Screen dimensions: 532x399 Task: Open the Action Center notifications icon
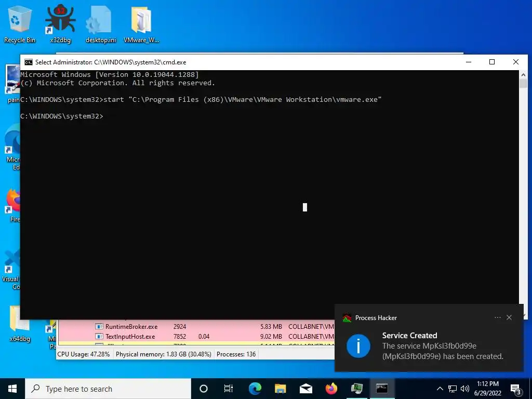pos(516,389)
